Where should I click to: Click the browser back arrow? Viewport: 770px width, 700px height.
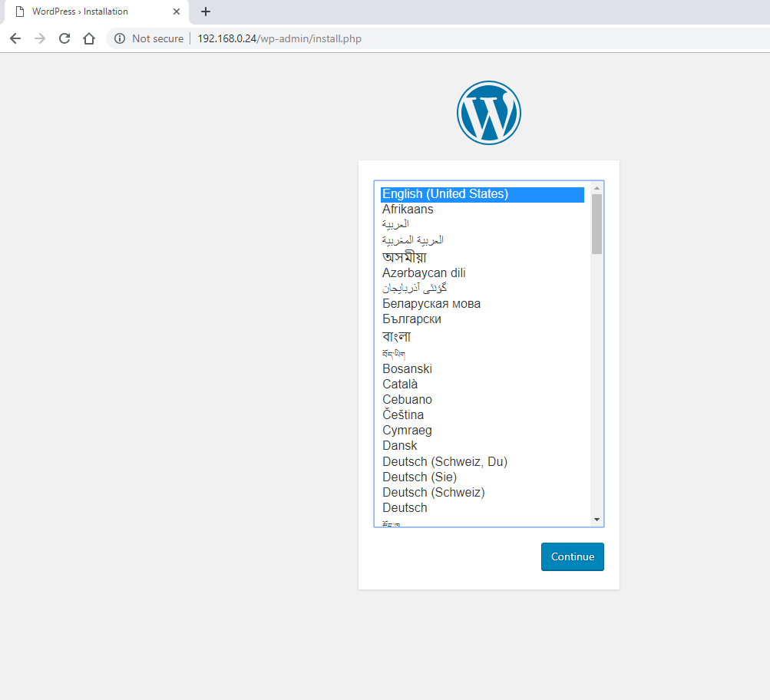pos(15,39)
